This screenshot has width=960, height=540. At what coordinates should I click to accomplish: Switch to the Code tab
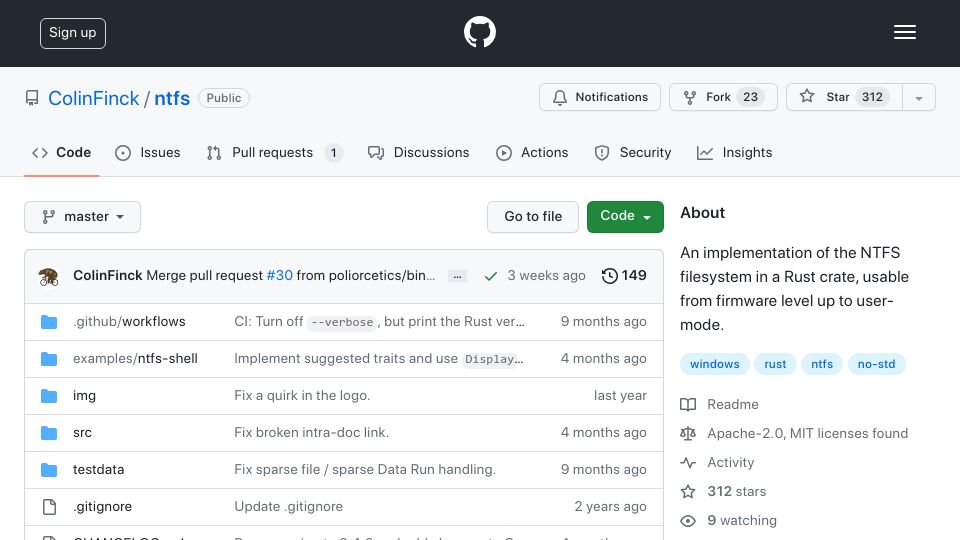pyautogui.click(x=61, y=152)
